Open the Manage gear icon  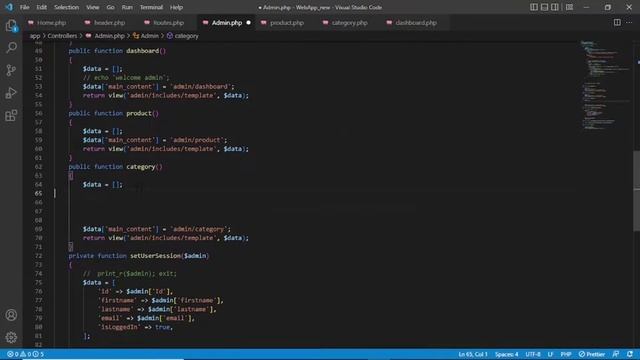coord(11,337)
